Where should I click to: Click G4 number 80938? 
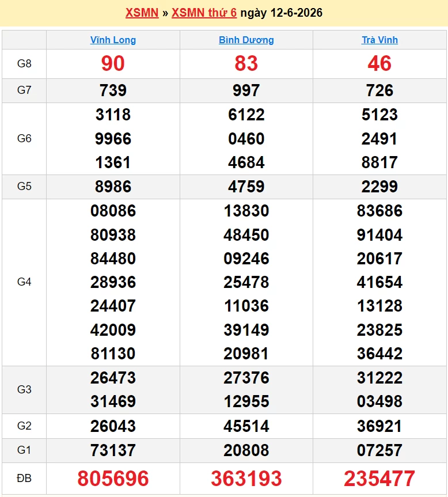pos(113,235)
